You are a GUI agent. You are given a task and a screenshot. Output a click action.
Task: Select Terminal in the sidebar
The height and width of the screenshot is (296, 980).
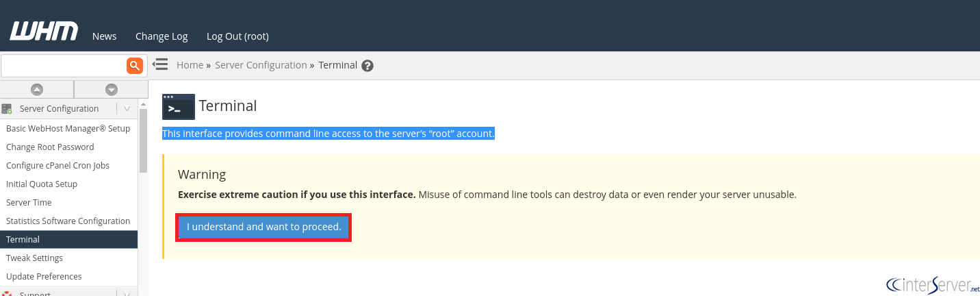pyautogui.click(x=68, y=240)
